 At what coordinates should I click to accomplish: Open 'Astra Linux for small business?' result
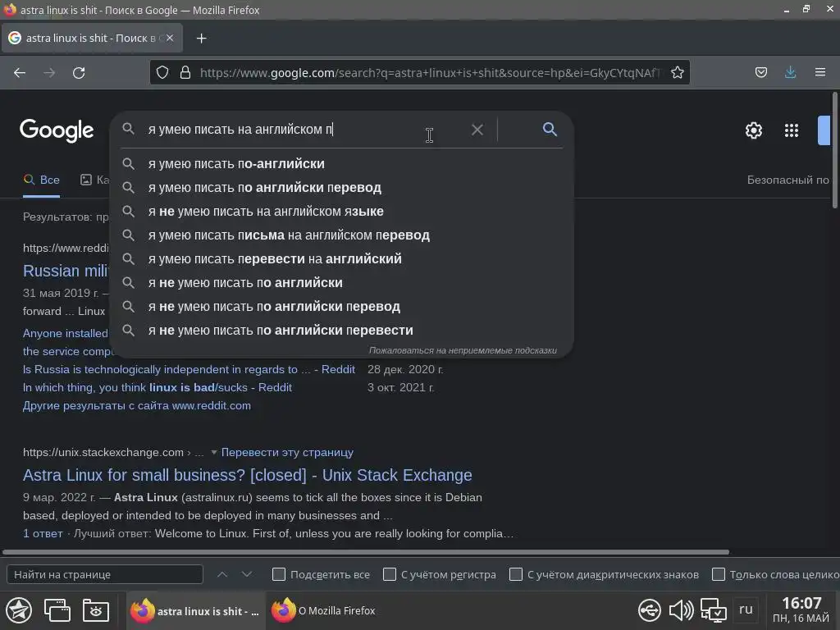pos(248,475)
